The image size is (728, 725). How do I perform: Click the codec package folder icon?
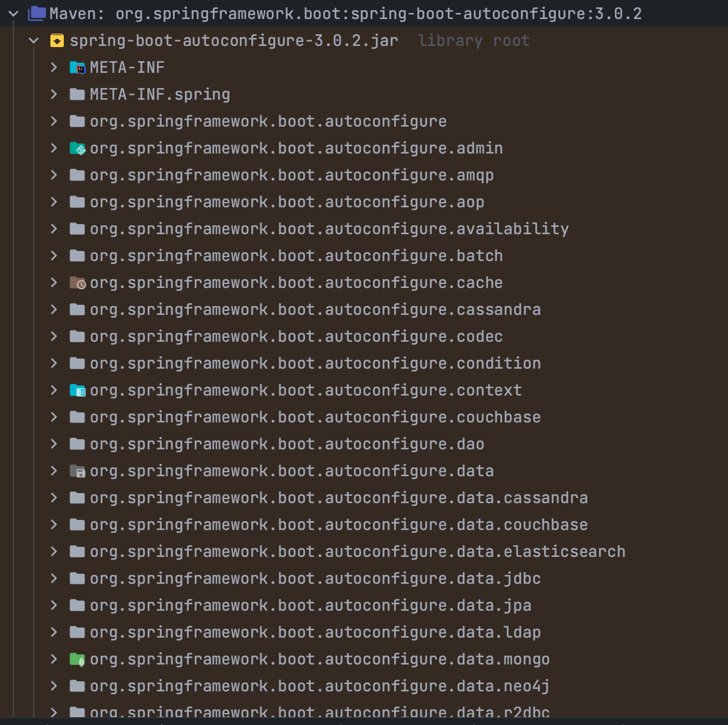point(77,336)
